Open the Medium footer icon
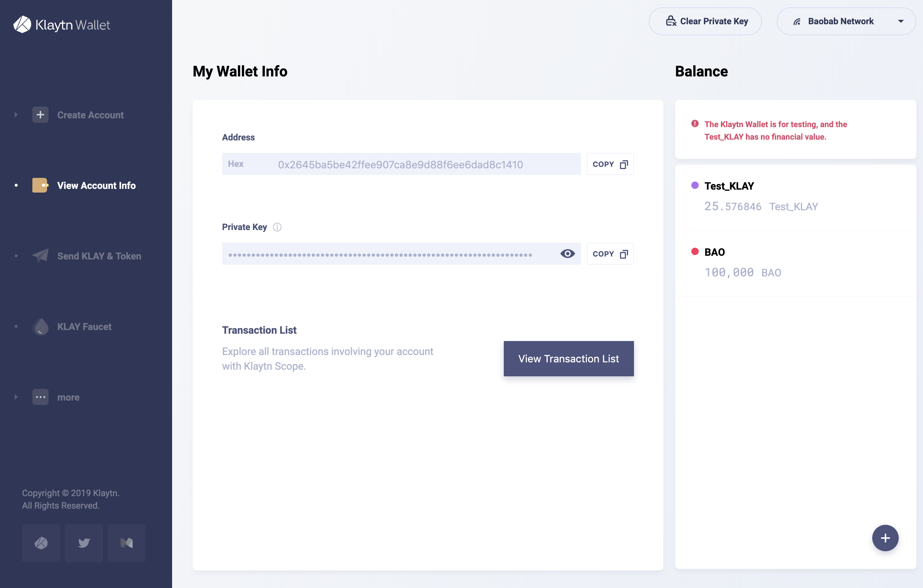 [126, 543]
